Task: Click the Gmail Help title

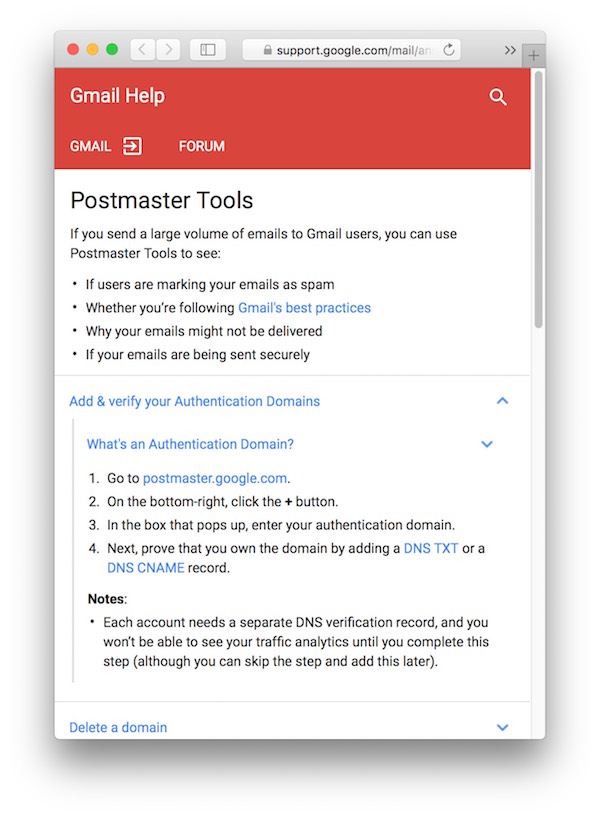Action: [117, 96]
